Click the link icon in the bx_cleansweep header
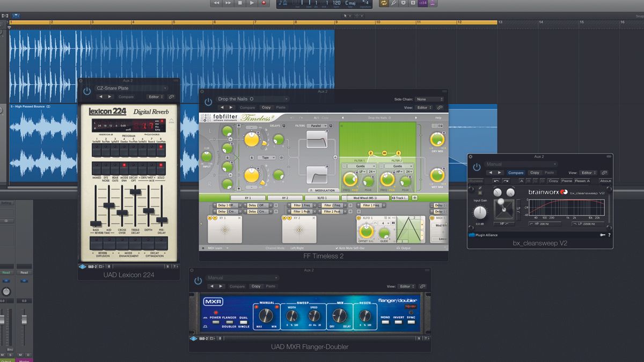This screenshot has width=644, height=362. point(604,173)
